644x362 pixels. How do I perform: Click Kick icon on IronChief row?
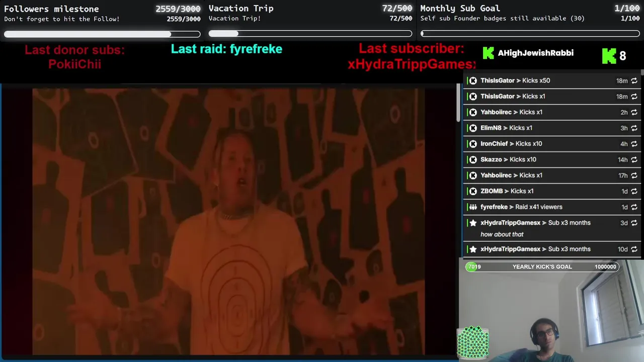(473, 144)
